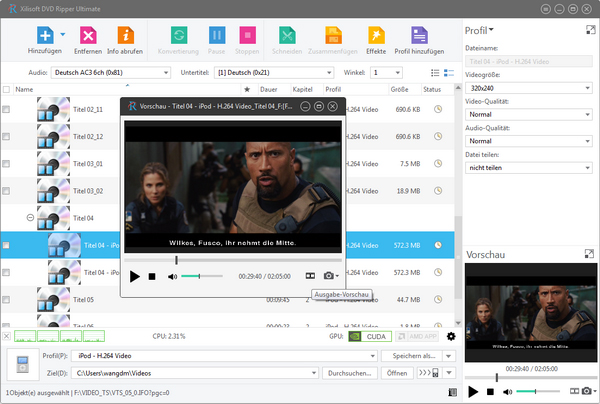Click the status clock icon for Titel 02_11

tap(438, 109)
